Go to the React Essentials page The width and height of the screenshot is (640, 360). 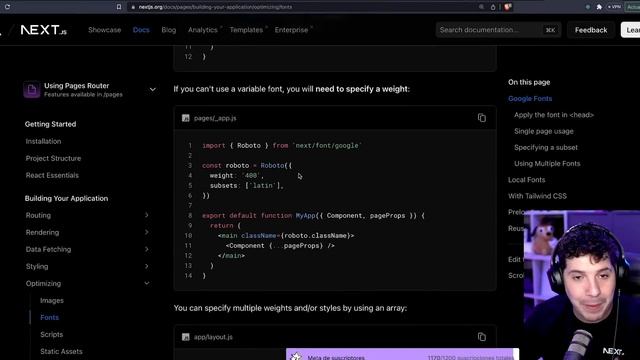[x=52, y=176]
